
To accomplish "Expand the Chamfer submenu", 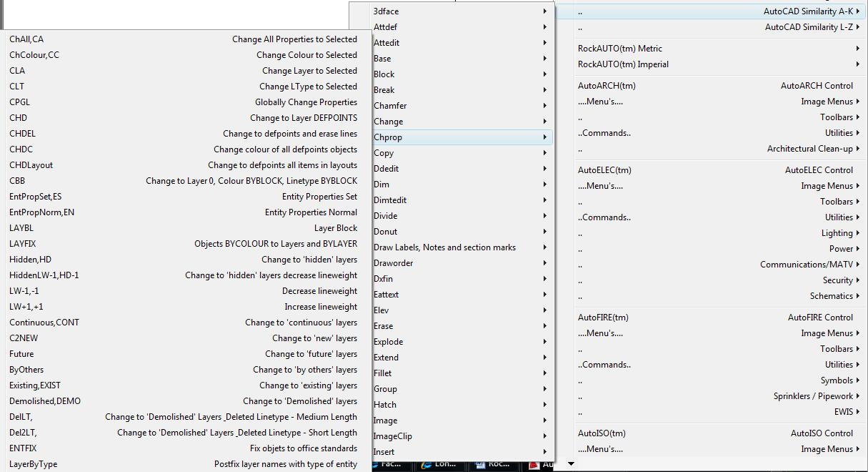I will point(462,106).
